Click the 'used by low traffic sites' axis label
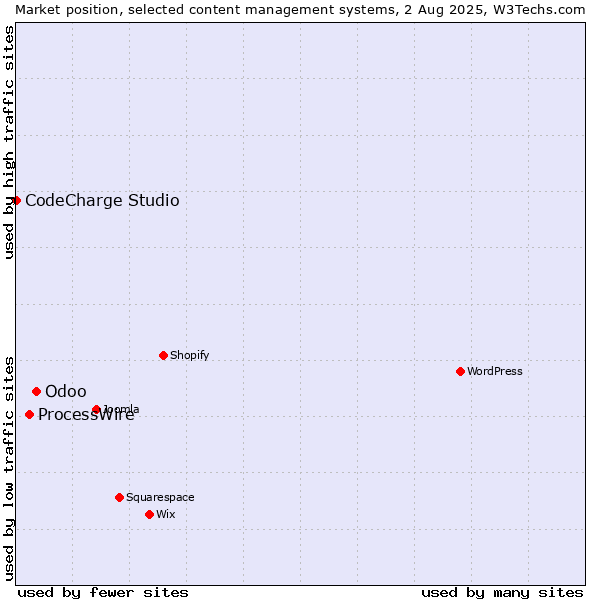The height and width of the screenshot is (600, 600). click(9, 469)
